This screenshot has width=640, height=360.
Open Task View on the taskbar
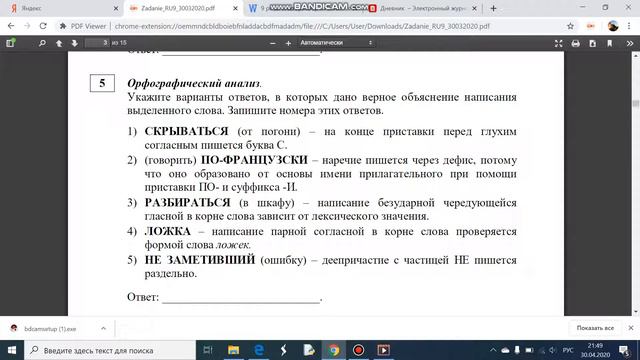tap(208, 350)
